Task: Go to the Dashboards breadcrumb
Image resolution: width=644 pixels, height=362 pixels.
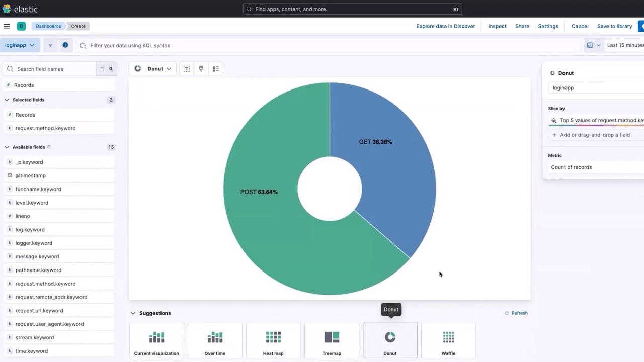Action: pyautogui.click(x=48, y=26)
